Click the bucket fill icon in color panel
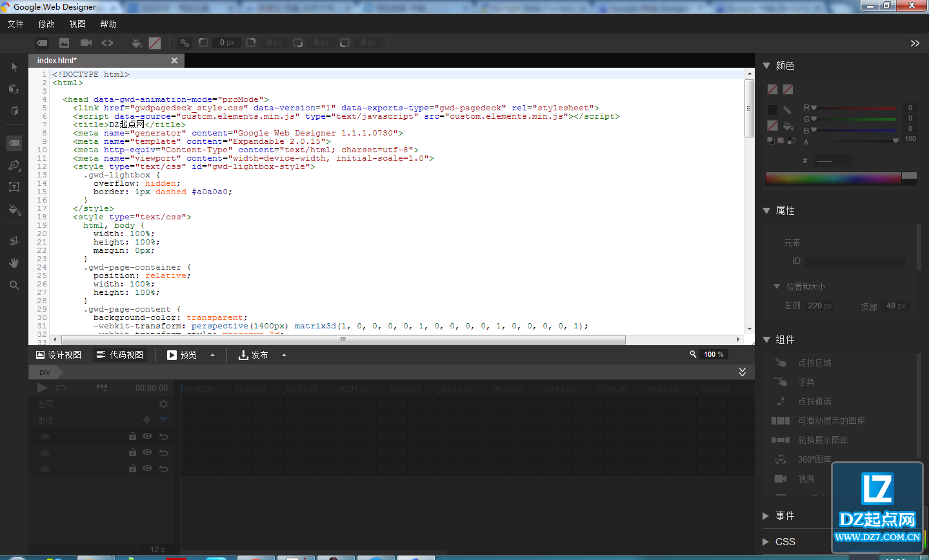Screen dimensions: 929x560 pos(788,125)
